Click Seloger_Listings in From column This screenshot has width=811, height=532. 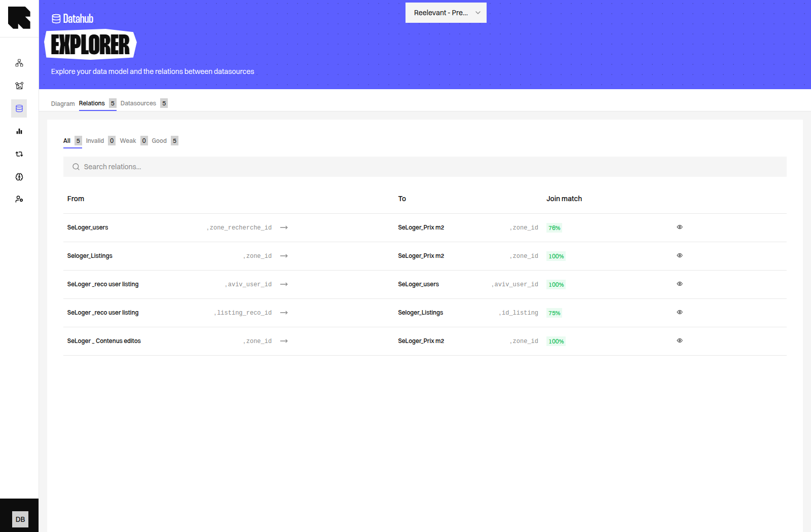coord(90,256)
